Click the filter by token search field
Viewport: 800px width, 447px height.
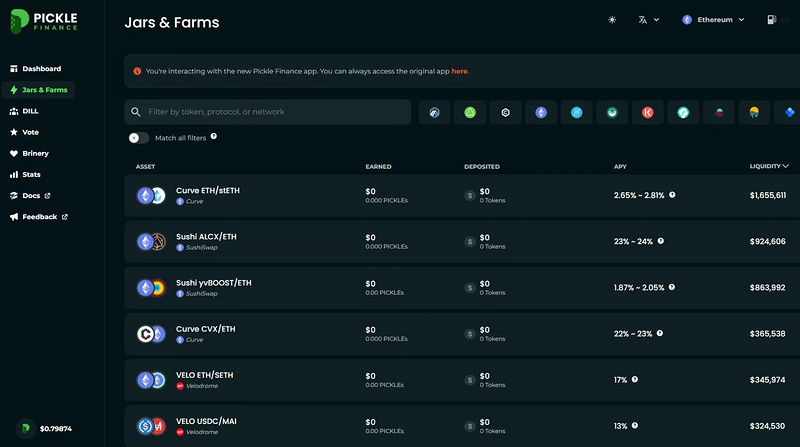pyautogui.click(x=267, y=112)
